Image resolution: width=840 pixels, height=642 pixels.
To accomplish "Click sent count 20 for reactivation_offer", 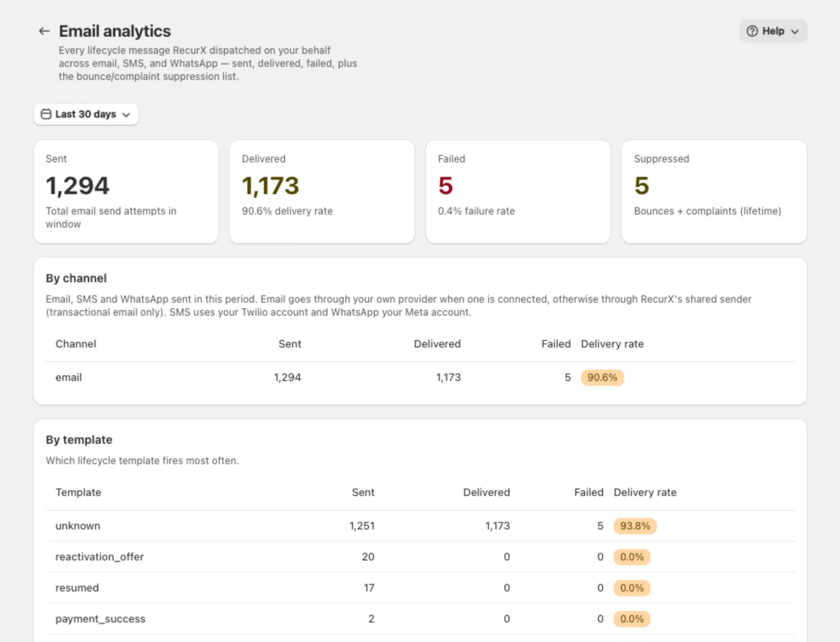I will point(368,557).
